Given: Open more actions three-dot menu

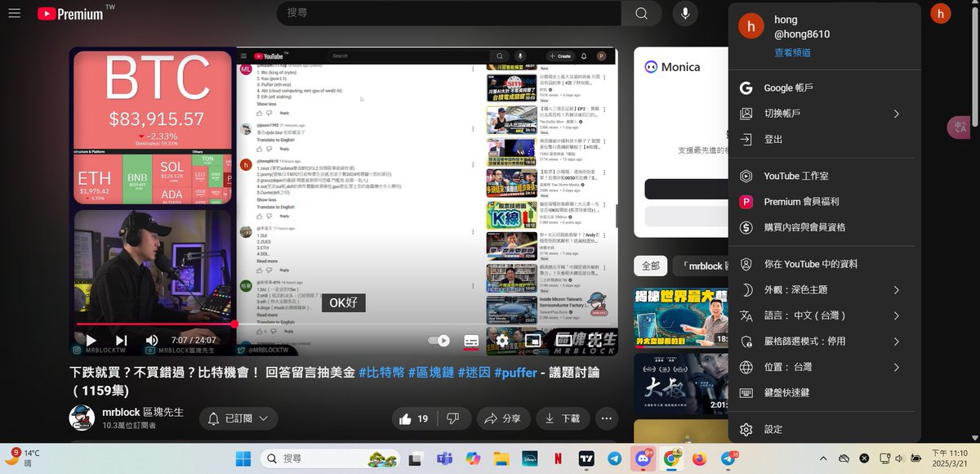Looking at the screenshot, I should click(x=607, y=418).
